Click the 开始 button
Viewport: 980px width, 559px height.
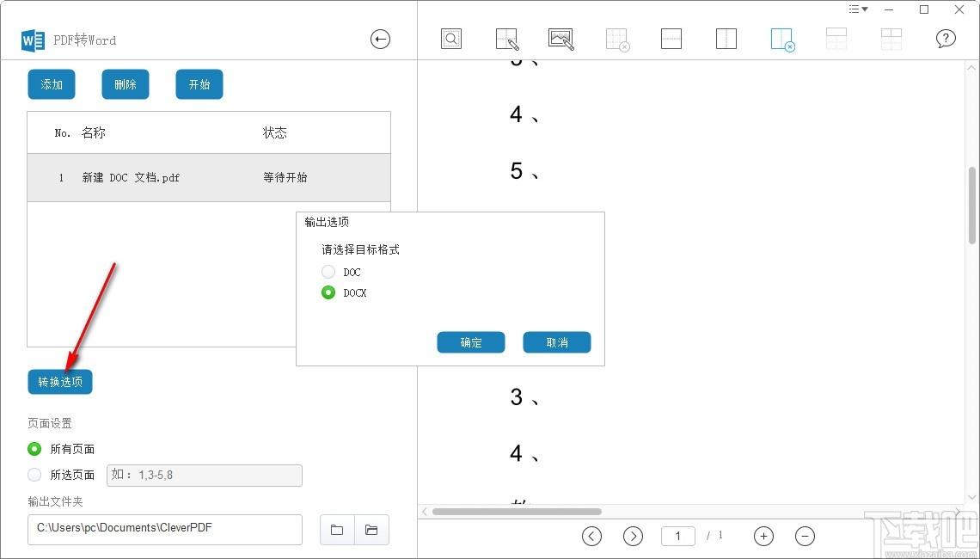click(199, 84)
